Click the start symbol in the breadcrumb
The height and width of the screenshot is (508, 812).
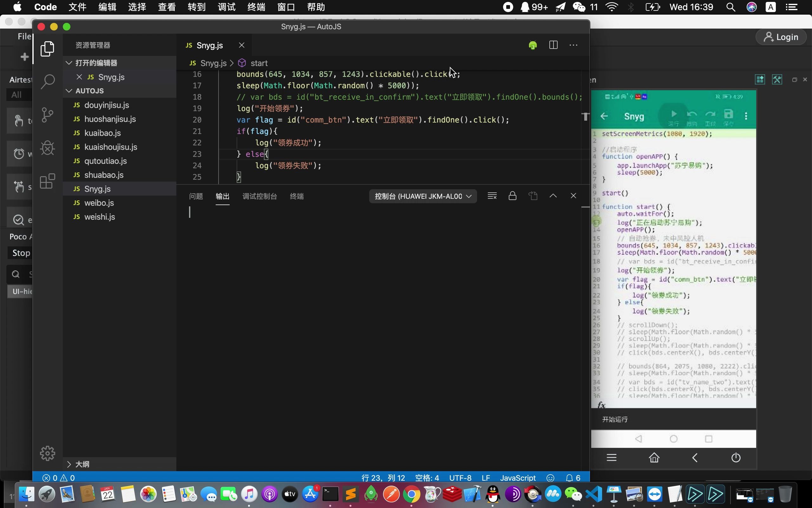[x=259, y=63]
